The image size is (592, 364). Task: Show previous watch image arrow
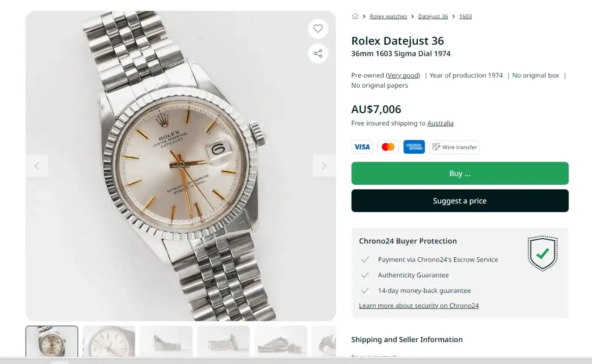click(x=37, y=166)
